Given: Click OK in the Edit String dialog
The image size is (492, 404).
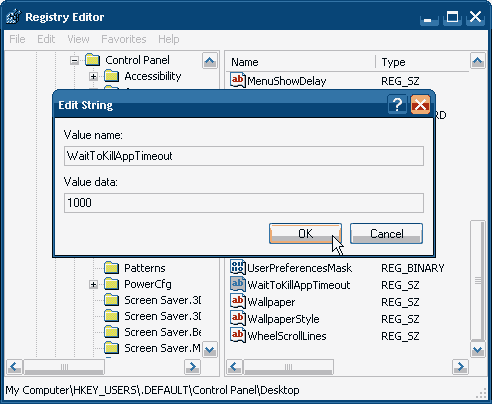Looking at the screenshot, I should pos(305,233).
